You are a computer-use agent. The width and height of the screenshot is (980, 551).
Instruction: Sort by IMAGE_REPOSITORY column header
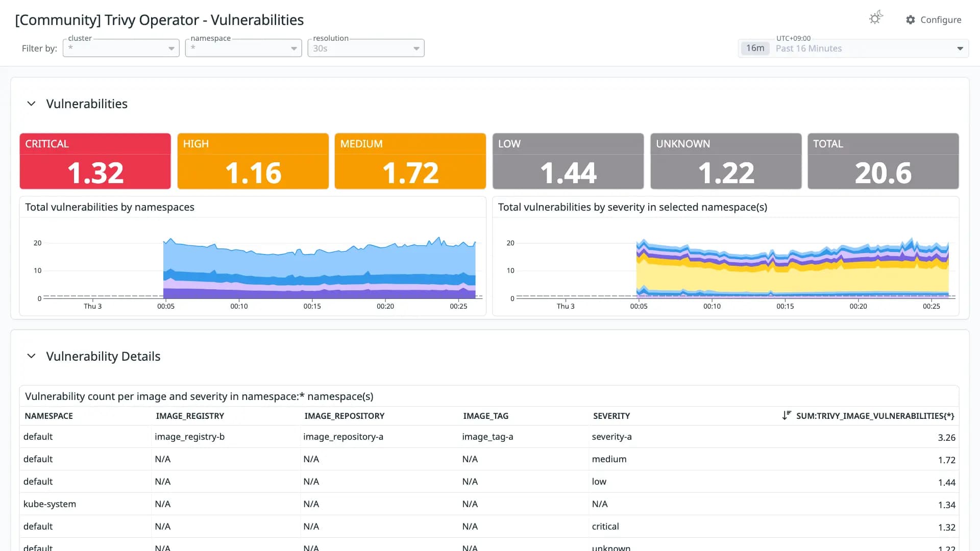coord(345,416)
